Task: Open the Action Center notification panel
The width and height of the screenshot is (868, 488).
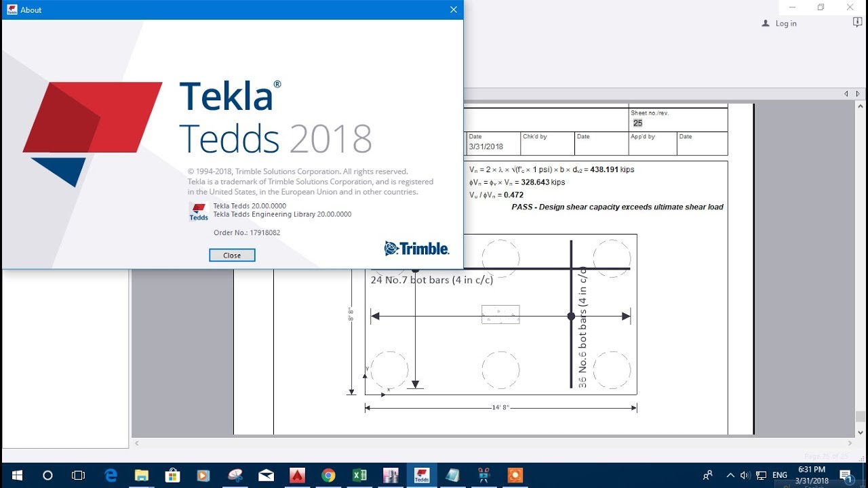Action: pos(845,475)
